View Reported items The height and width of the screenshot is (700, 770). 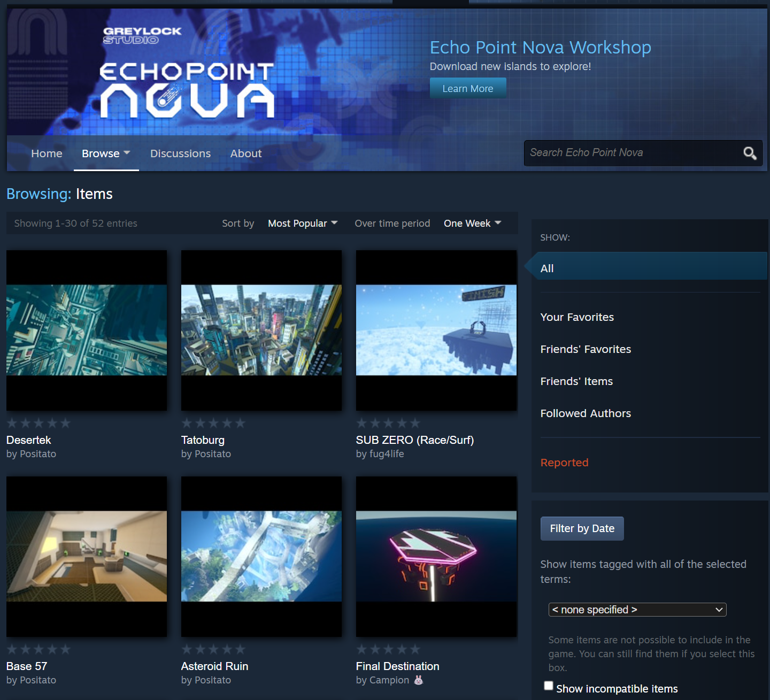coord(564,463)
